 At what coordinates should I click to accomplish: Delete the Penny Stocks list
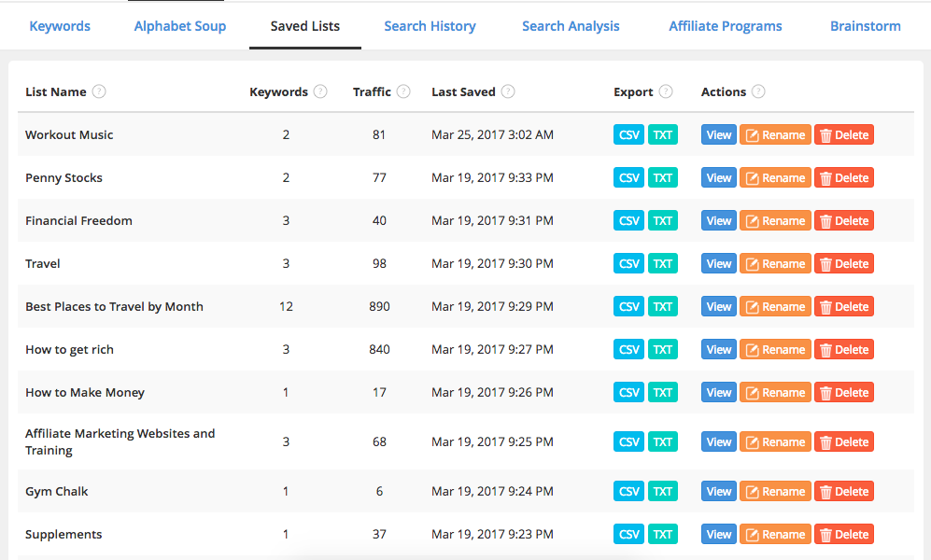(x=844, y=177)
